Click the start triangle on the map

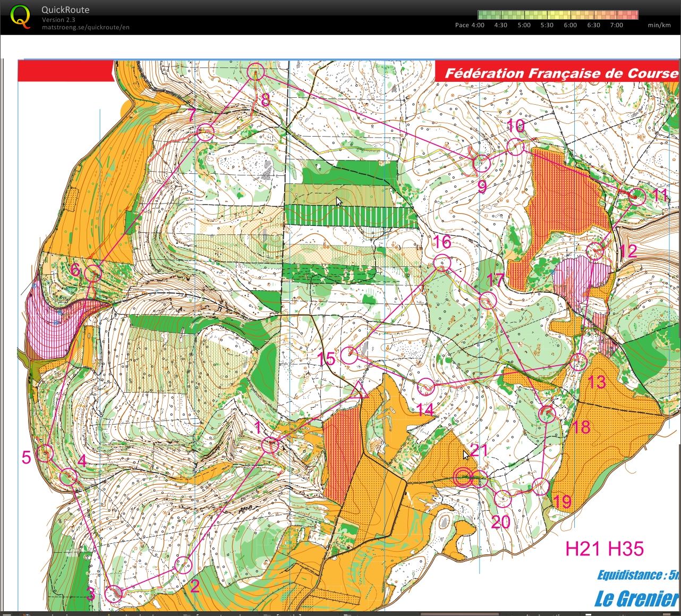tap(360, 391)
